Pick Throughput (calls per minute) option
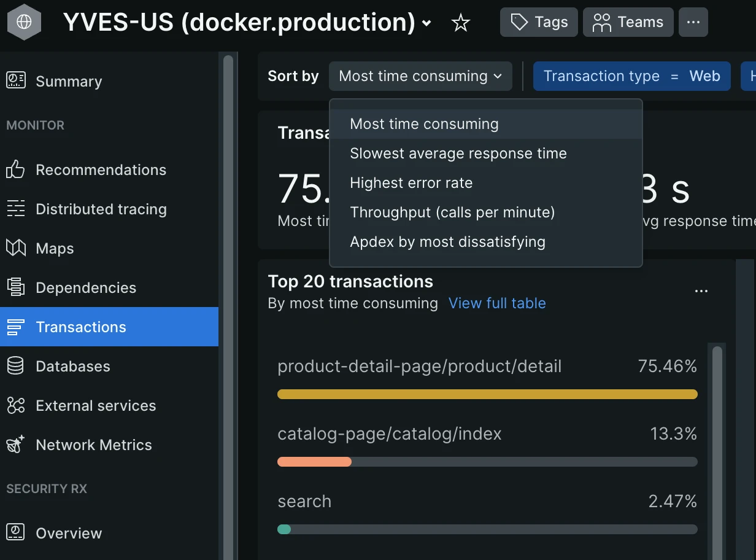This screenshot has width=756, height=560. coord(452,212)
